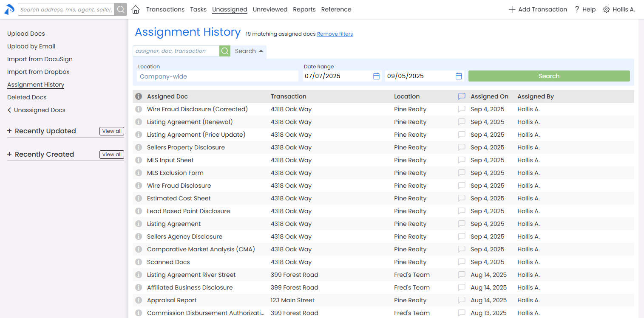Open the Hollis A. user settings menu
Image resolution: width=644 pixels, height=318 pixels.
pyautogui.click(x=619, y=9)
